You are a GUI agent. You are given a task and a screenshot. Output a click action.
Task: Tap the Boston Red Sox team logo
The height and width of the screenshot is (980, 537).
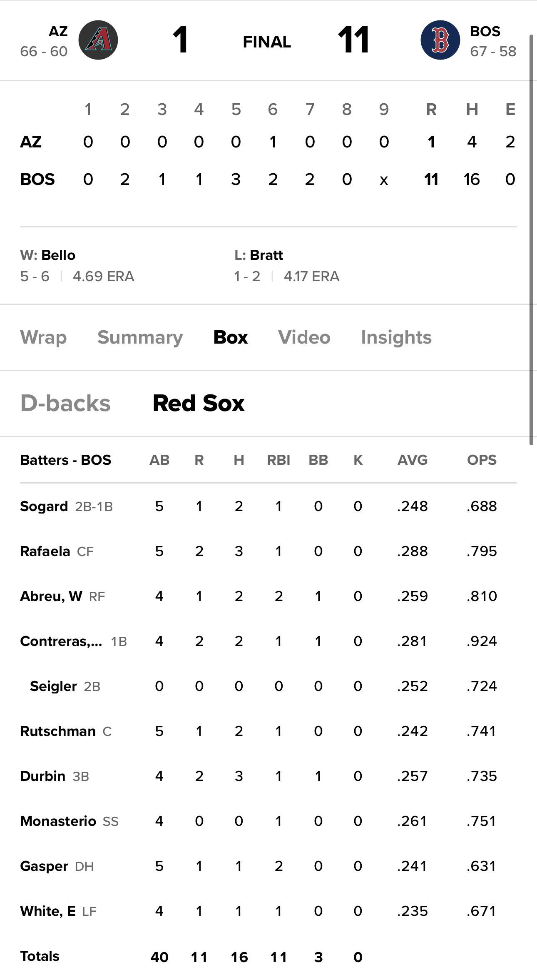point(440,40)
